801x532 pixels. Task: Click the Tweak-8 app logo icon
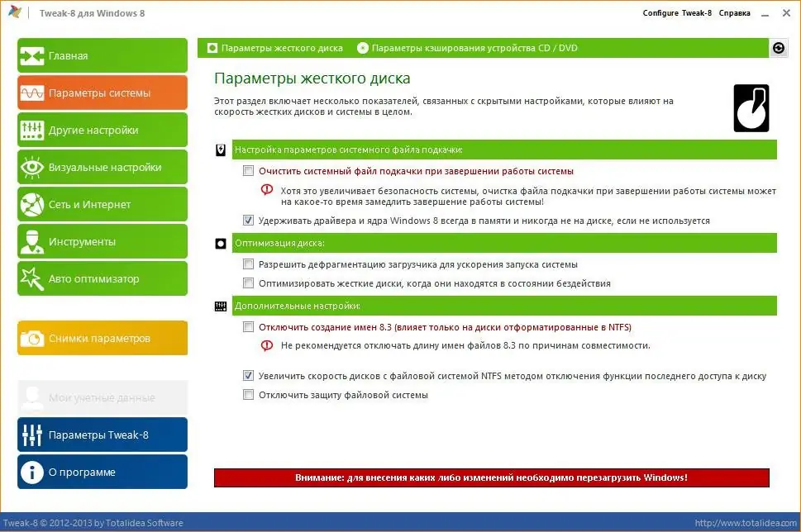coord(16,12)
